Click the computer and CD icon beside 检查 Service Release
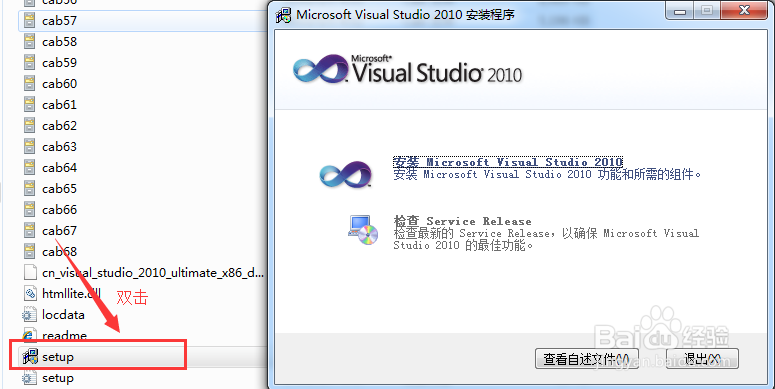 [x=363, y=229]
